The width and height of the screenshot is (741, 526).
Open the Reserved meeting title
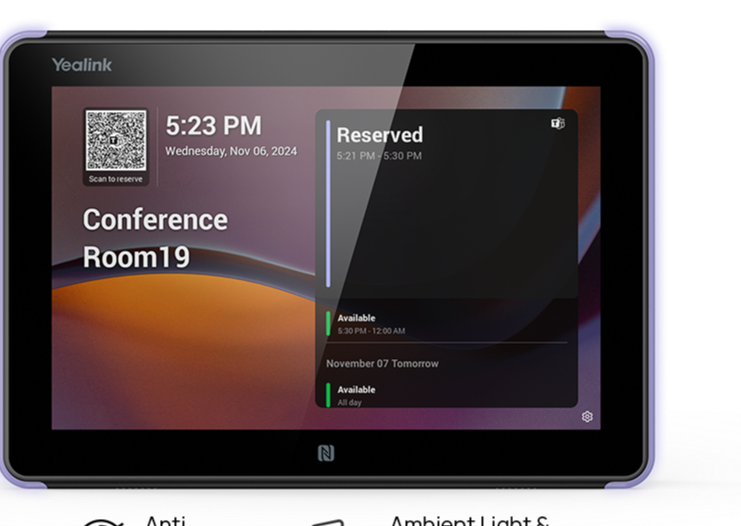point(379,135)
